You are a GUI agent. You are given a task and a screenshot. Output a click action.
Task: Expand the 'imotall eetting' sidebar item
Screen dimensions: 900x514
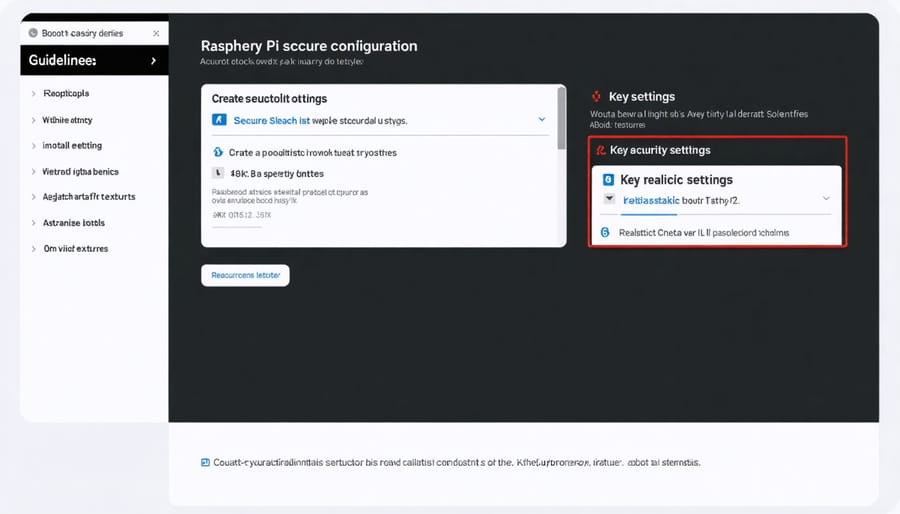tap(33, 146)
